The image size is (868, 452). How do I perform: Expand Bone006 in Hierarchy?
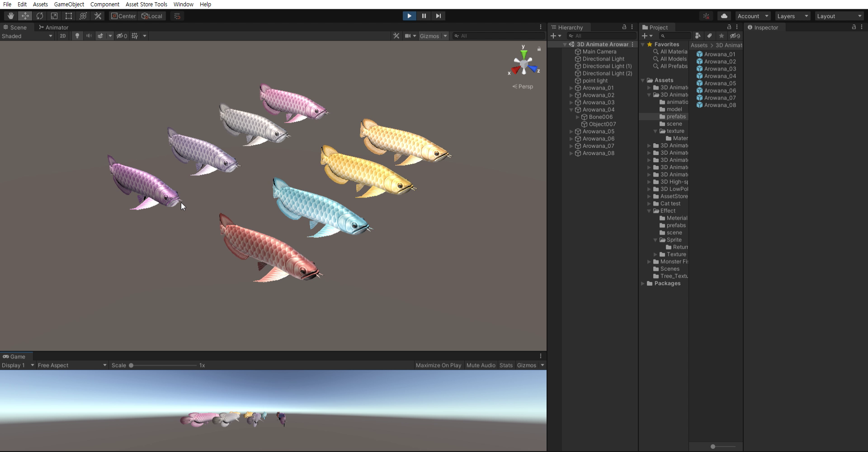(x=578, y=117)
